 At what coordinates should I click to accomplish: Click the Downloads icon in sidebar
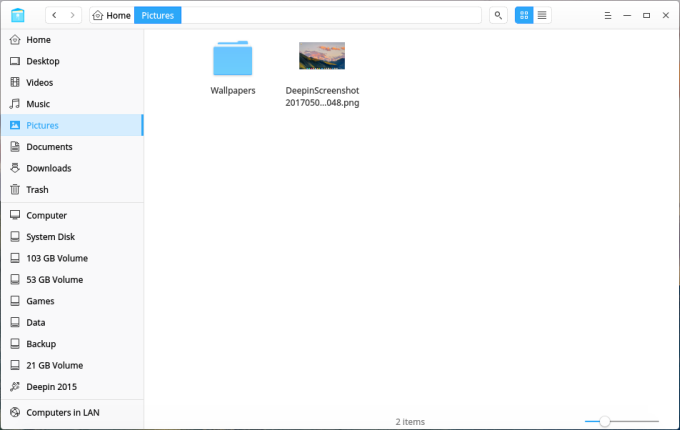click(15, 168)
